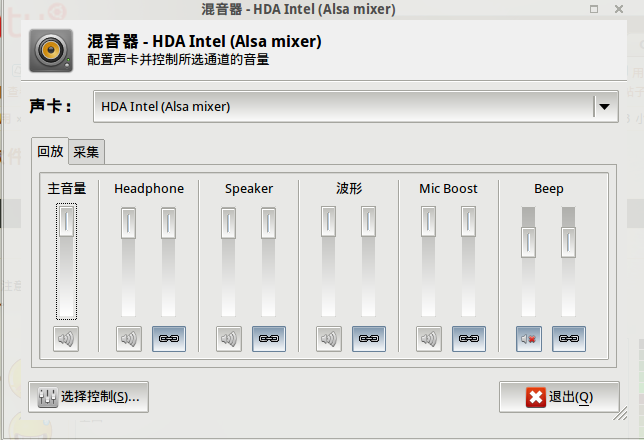
Task: Mute the 波形 channel
Action: [329, 339]
